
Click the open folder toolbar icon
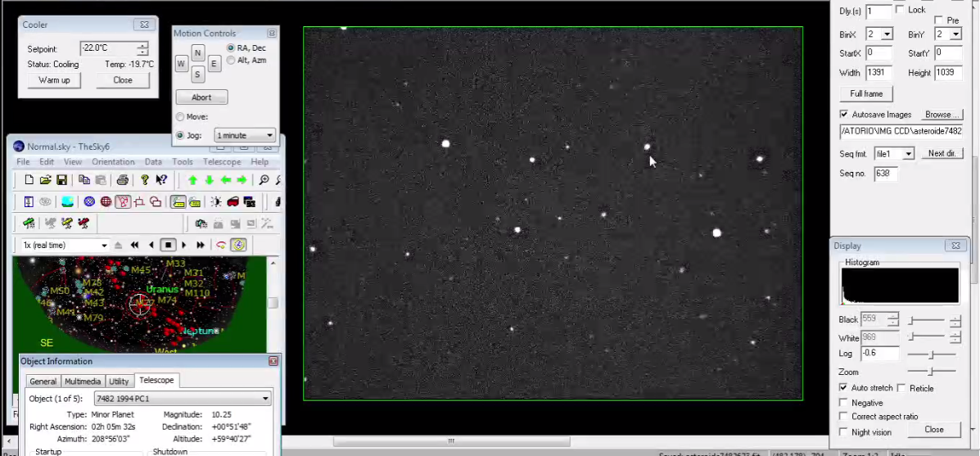coord(46,180)
